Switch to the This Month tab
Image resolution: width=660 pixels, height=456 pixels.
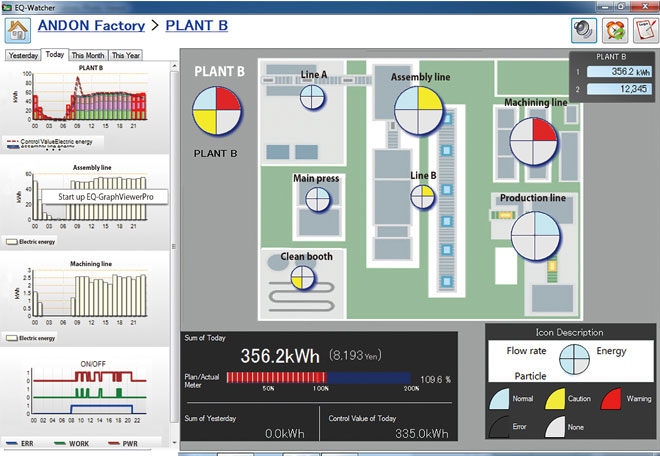point(88,56)
